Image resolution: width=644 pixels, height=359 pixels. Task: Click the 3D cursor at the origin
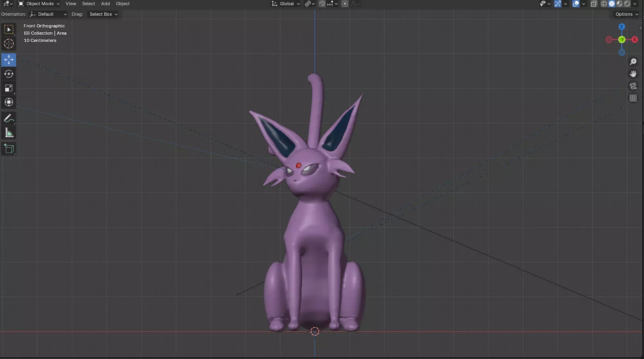tap(315, 332)
